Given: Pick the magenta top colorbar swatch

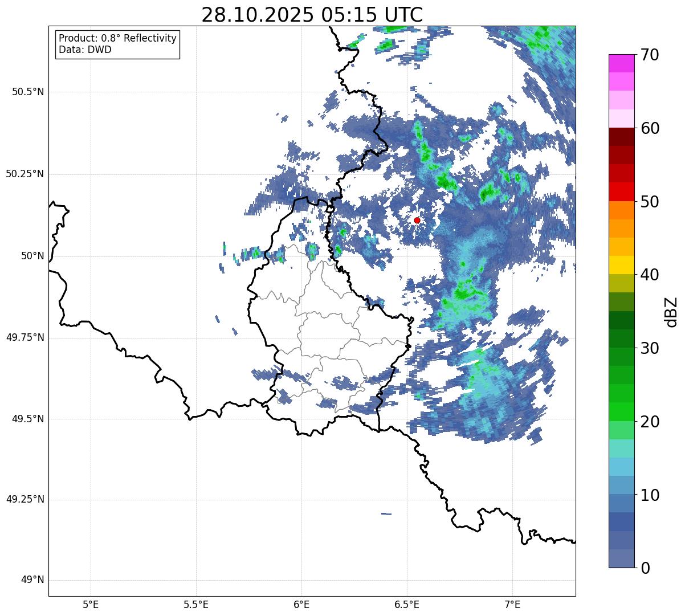Looking at the screenshot, I should coord(621,63).
